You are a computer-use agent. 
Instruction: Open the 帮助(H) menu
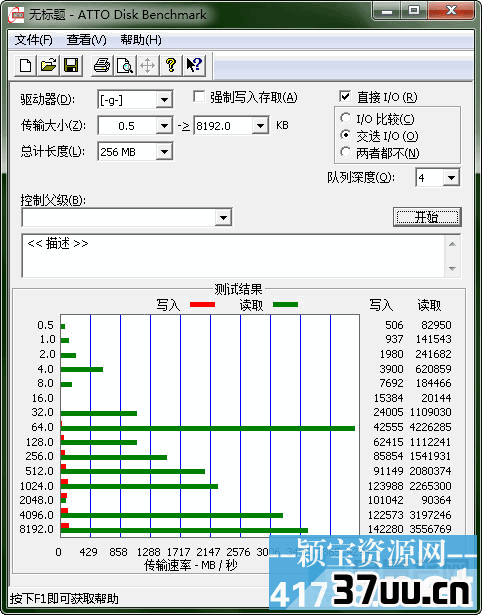click(x=141, y=40)
